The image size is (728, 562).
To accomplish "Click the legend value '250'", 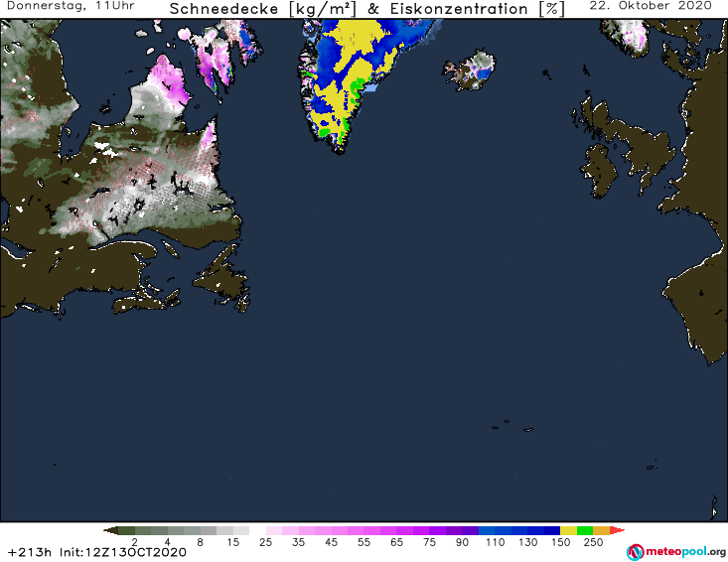I will pos(593,542).
